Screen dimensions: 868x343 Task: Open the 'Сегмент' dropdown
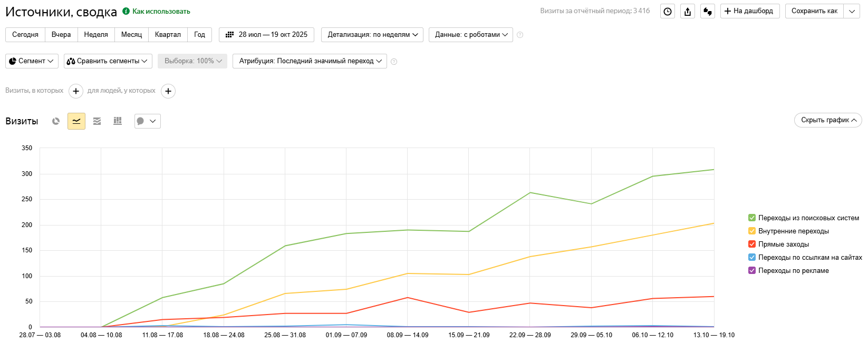[32, 61]
